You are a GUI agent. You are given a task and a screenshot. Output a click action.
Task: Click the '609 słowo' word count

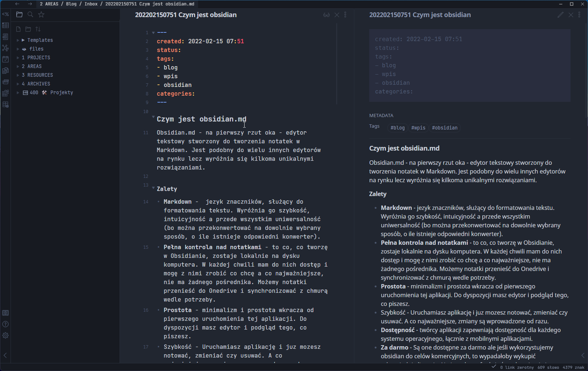(x=548, y=367)
